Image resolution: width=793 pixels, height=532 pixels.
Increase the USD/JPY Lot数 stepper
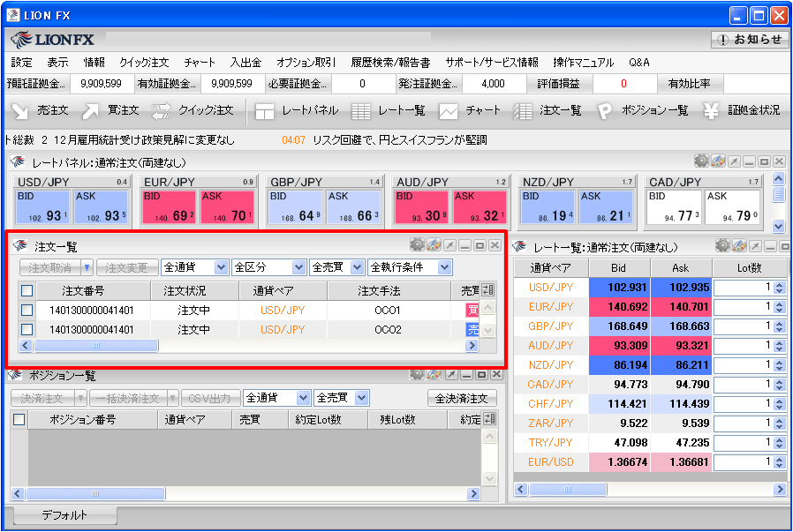click(780, 284)
